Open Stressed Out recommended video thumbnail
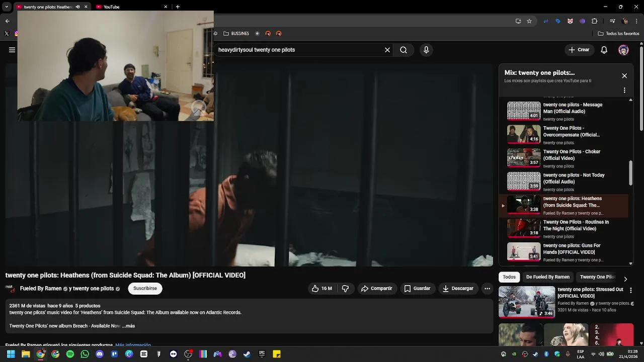 click(527, 302)
